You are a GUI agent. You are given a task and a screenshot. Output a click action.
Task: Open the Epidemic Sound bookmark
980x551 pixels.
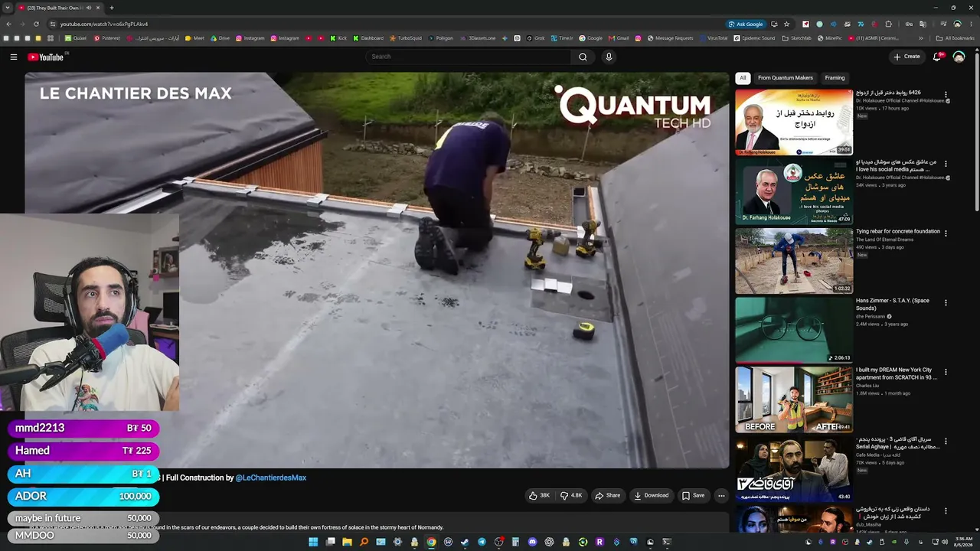pos(754,38)
